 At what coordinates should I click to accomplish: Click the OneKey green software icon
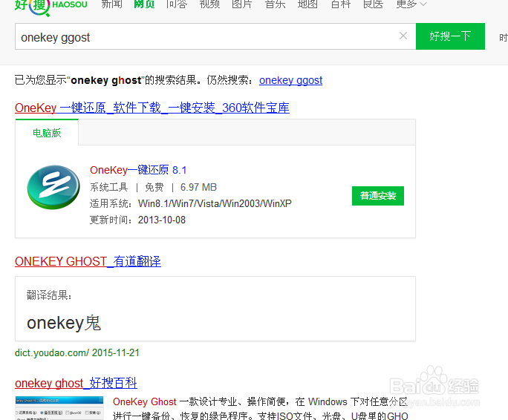53,187
